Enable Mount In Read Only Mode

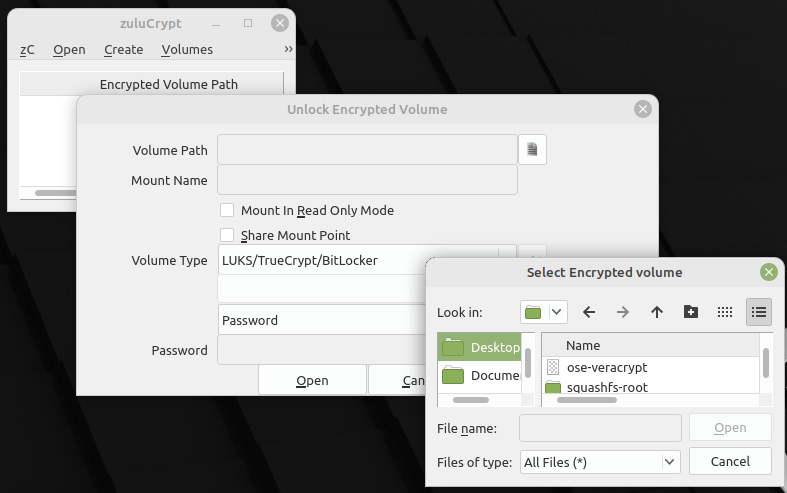pyautogui.click(x=227, y=210)
